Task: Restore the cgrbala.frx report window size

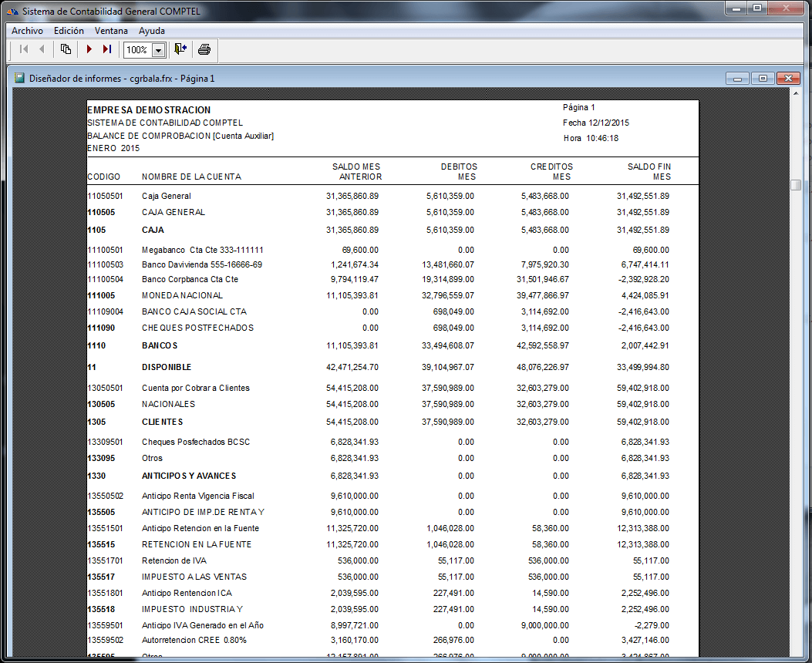Action: 763,79
